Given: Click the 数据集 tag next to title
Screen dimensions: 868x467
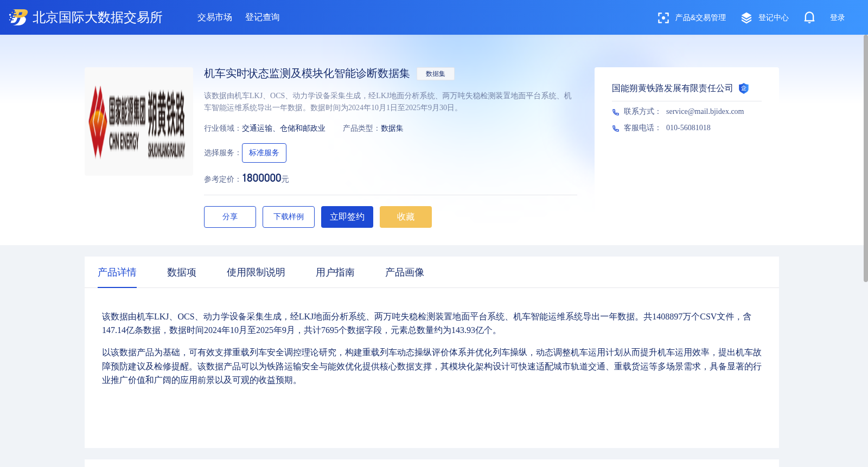Looking at the screenshot, I should (x=436, y=74).
